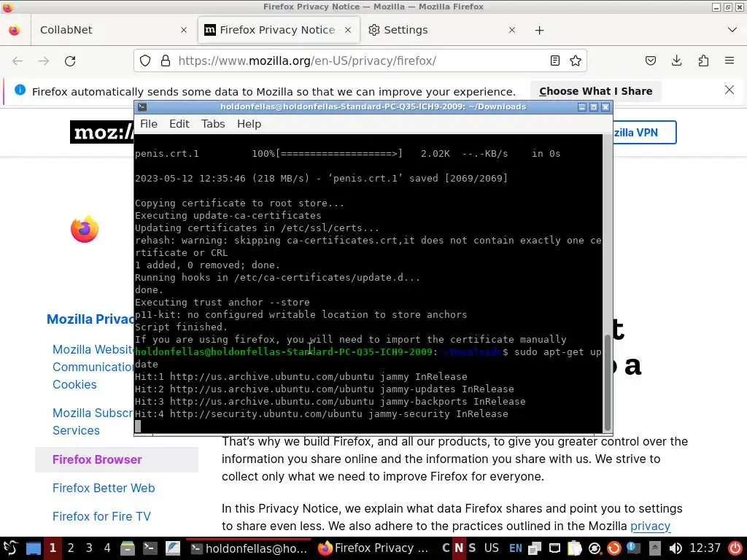Open File menu in terminal window

tap(149, 124)
